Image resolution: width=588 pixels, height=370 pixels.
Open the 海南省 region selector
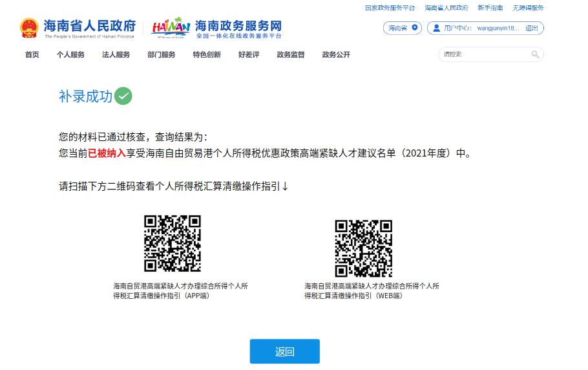[x=403, y=28]
